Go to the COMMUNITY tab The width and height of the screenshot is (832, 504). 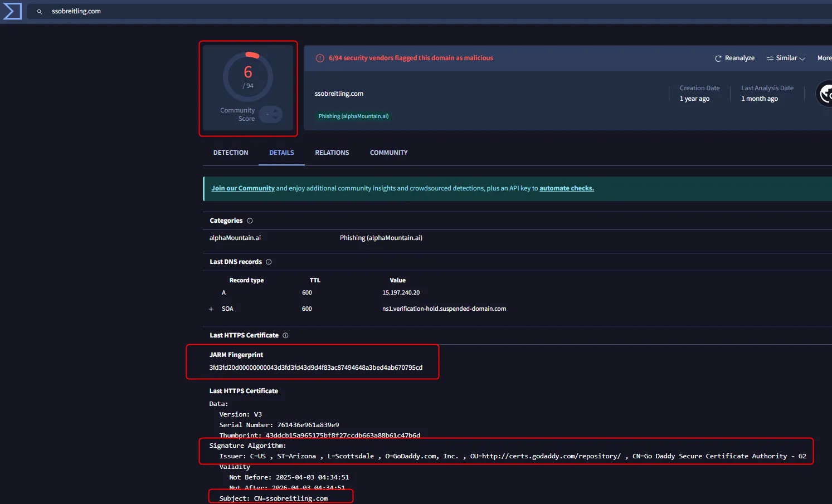389,153
